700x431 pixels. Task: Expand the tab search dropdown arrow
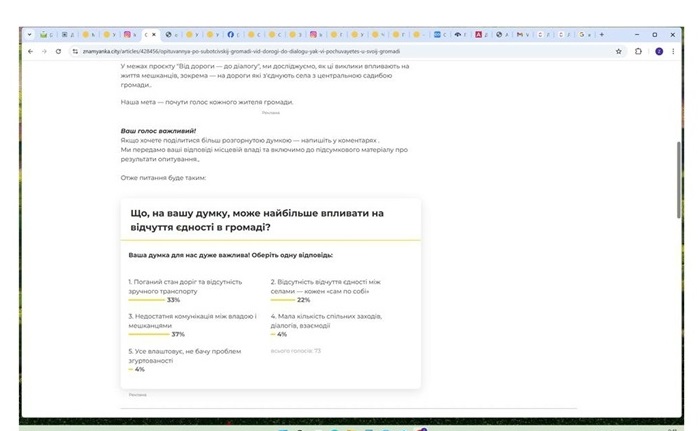pyautogui.click(x=29, y=34)
